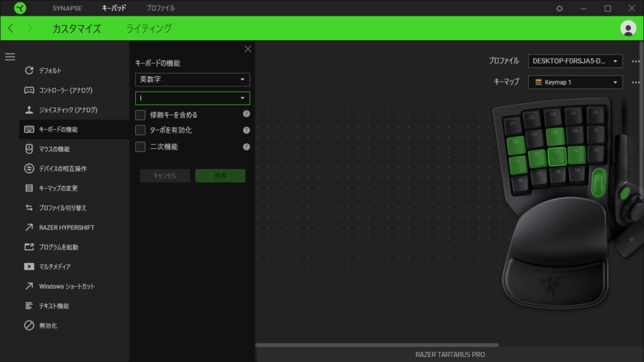Toggle the hamburger sidebar menu

pyautogui.click(x=10, y=57)
